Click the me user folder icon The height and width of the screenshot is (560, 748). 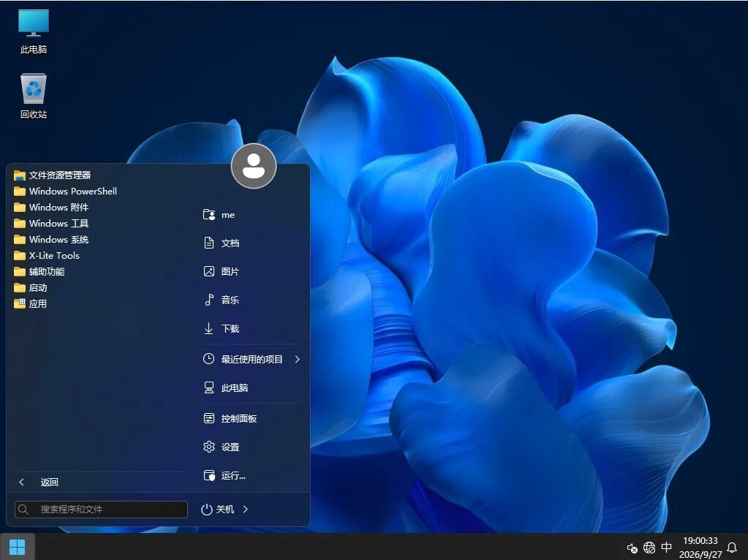point(209,215)
